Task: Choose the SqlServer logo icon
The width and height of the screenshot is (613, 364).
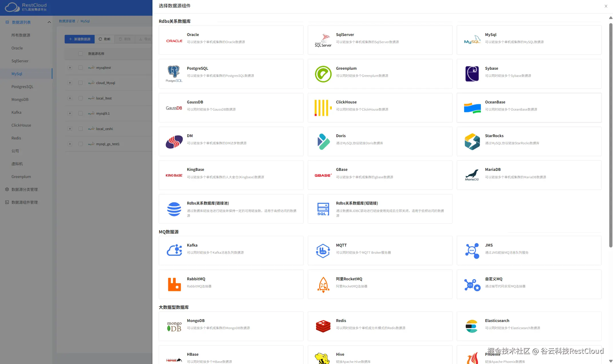Action: tap(323, 40)
